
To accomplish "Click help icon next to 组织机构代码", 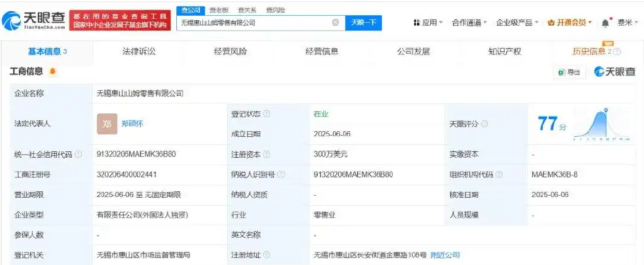I will click(x=499, y=174).
